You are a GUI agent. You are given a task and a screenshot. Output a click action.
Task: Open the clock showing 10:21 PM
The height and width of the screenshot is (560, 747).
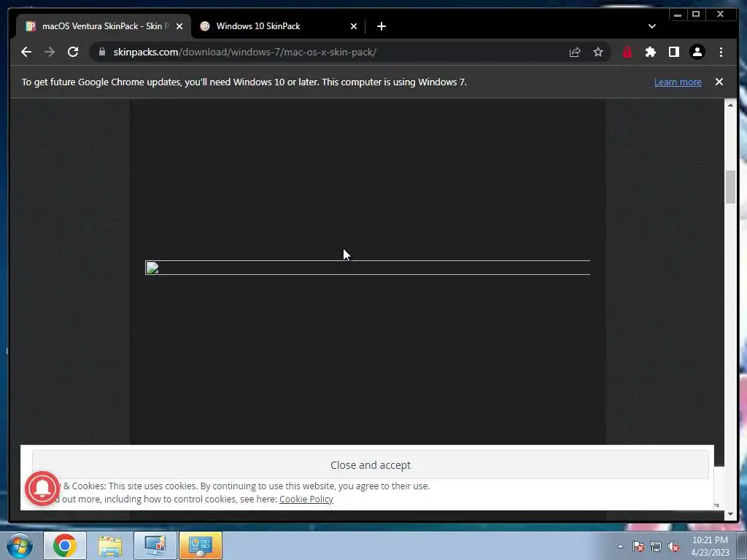pos(710,546)
